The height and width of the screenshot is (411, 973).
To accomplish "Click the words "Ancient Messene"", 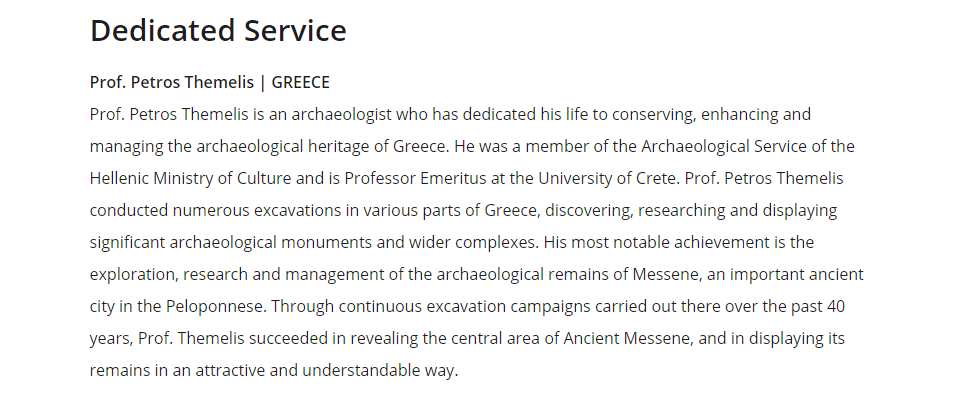I will (x=626, y=339).
